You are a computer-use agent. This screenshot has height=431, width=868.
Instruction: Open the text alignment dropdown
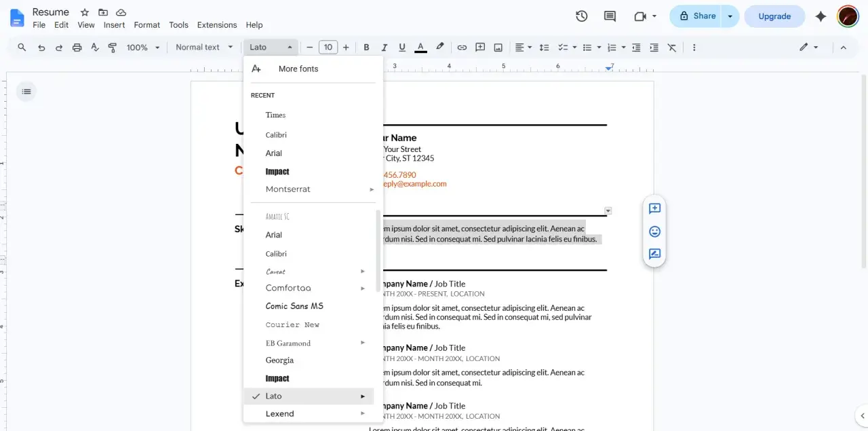pyautogui.click(x=523, y=48)
